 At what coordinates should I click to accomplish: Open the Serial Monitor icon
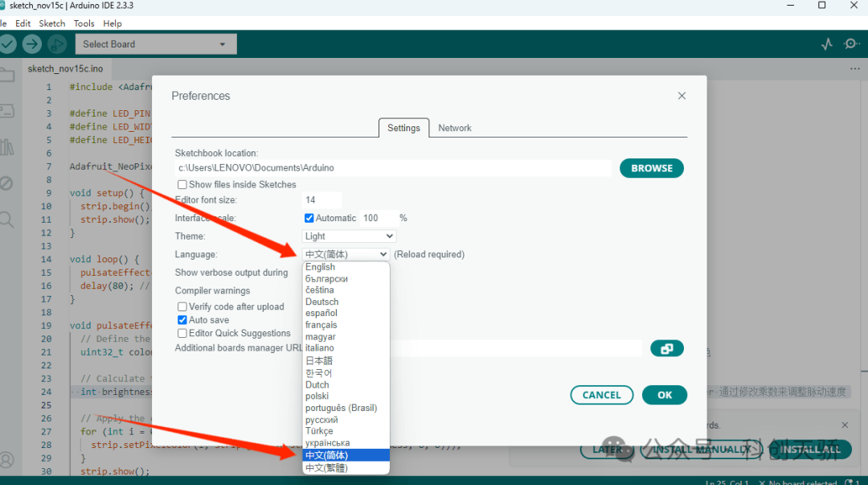click(x=851, y=44)
